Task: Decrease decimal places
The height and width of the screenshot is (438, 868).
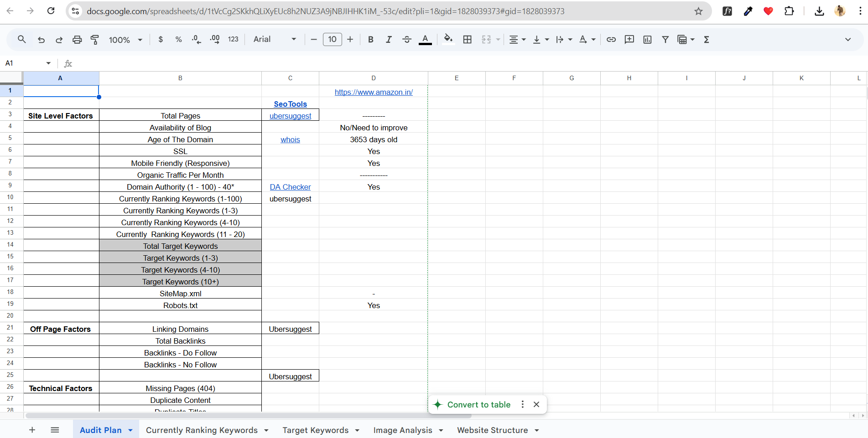Action: 196,40
